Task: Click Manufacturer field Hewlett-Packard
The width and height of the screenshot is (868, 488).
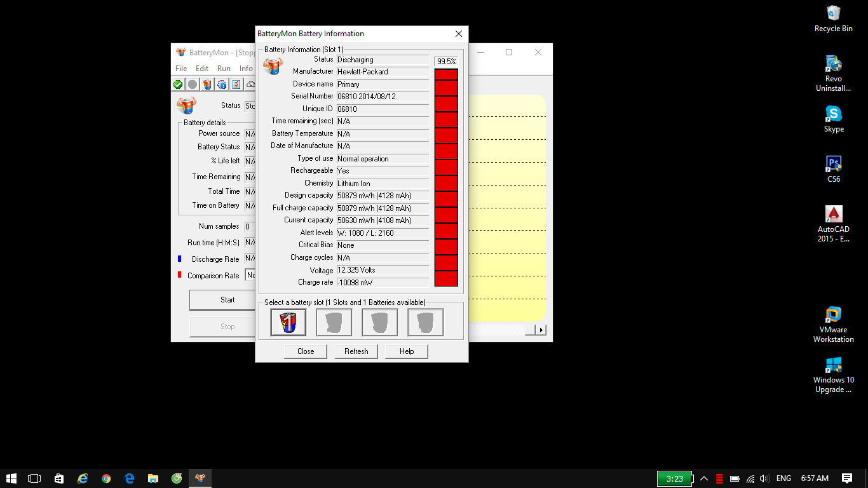Action: point(383,72)
